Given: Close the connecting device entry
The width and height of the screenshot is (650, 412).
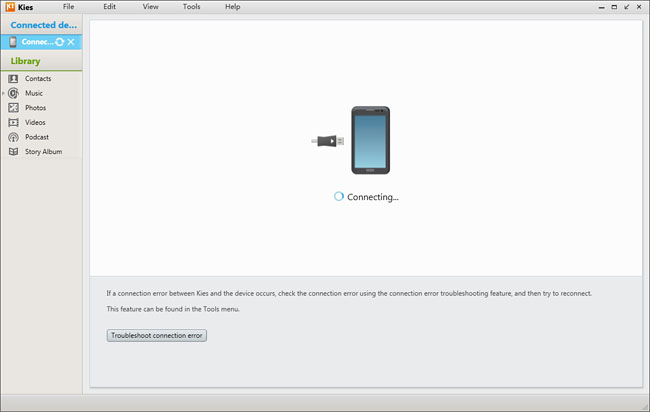Looking at the screenshot, I should (71, 42).
